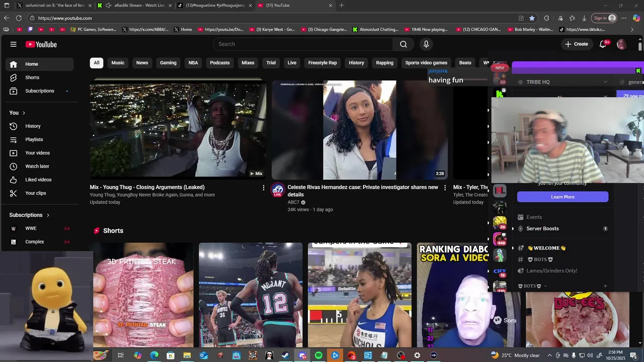
Task: Open Morant number 12 jersey short
Action: (251, 295)
